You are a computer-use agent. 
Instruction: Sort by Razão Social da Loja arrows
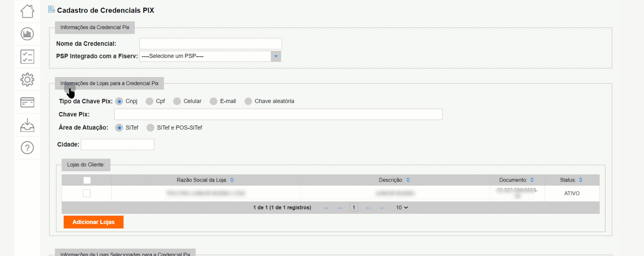(x=232, y=180)
